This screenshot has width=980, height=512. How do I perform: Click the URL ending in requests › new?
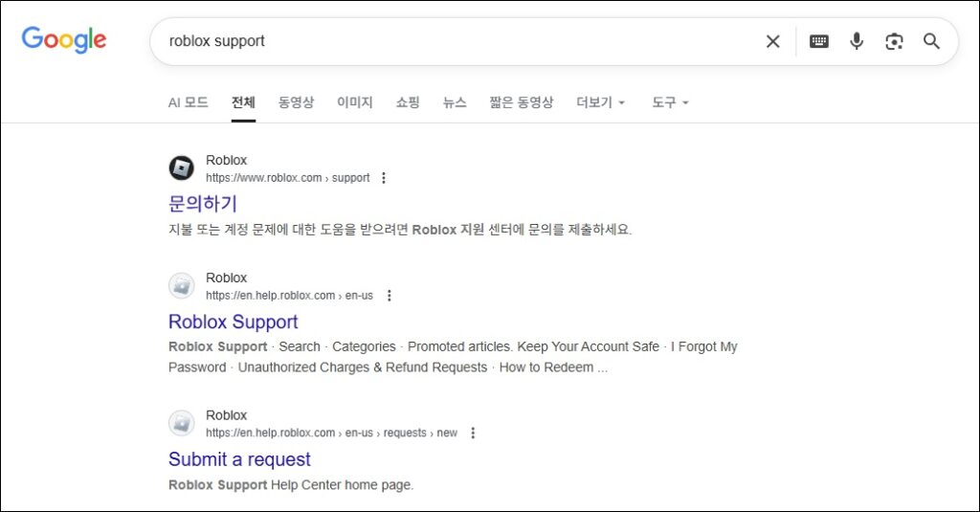pos(331,434)
